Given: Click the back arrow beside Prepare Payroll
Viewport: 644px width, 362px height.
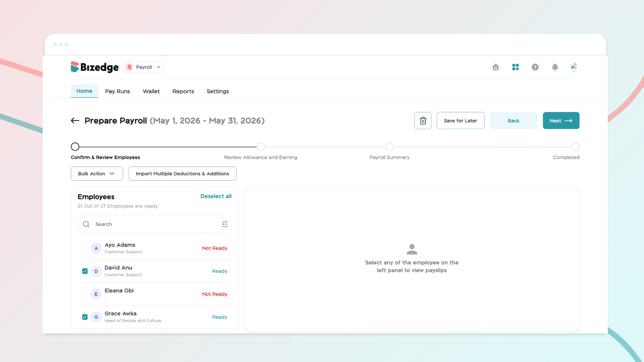Looking at the screenshot, I should coord(75,121).
